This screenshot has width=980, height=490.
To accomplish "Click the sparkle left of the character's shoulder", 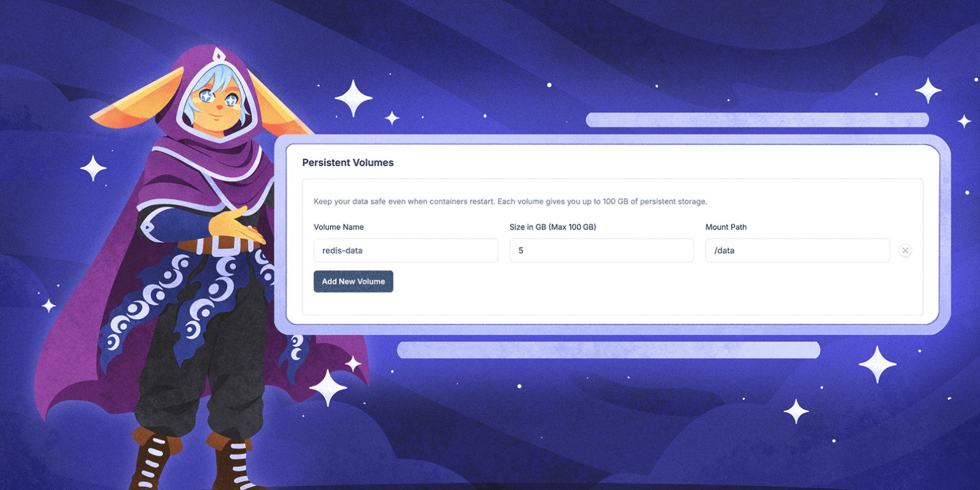I will 93,168.
